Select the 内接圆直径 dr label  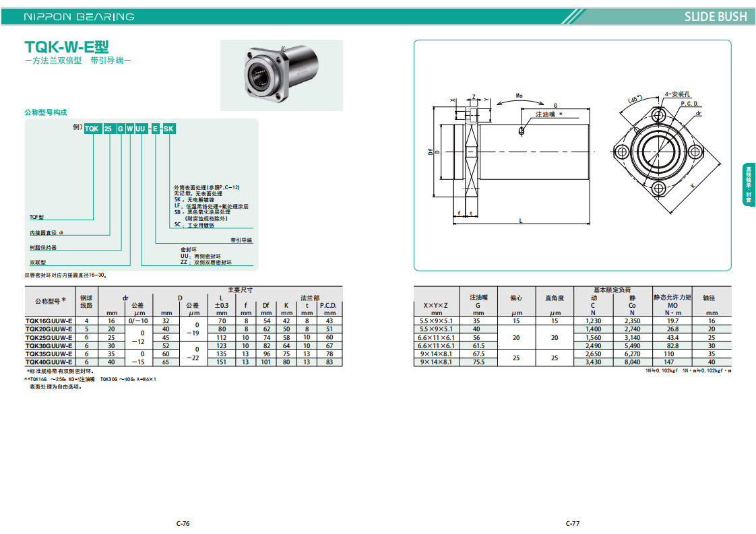pyautogui.click(x=46, y=233)
